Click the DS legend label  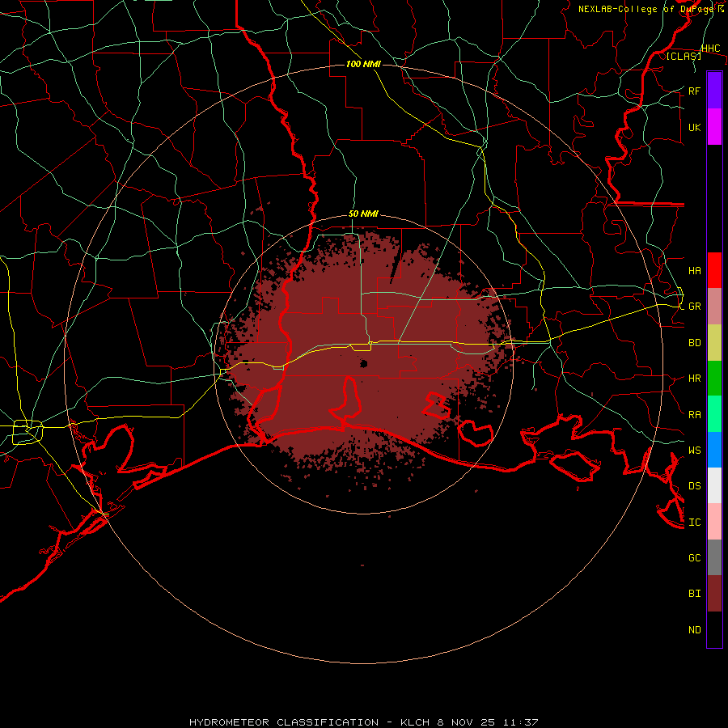pyautogui.click(x=694, y=485)
